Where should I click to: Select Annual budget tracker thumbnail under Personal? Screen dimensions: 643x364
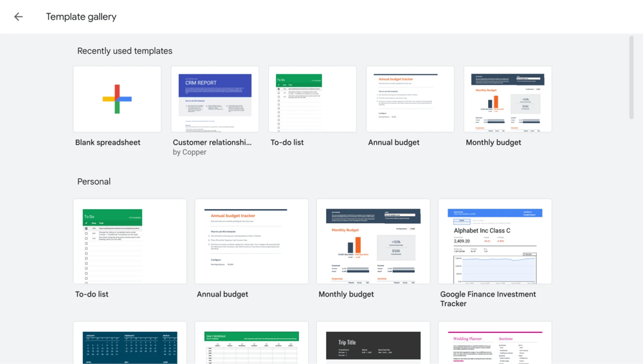[251, 241]
